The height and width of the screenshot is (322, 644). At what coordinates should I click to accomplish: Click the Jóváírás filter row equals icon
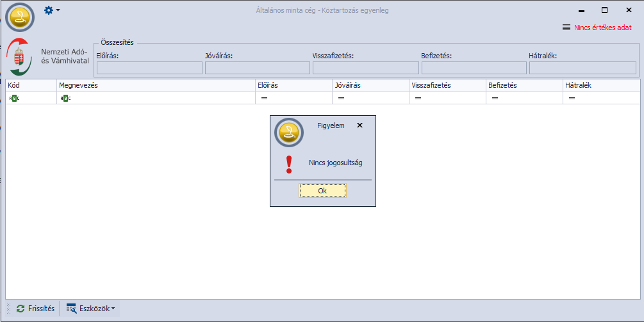(x=341, y=98)
